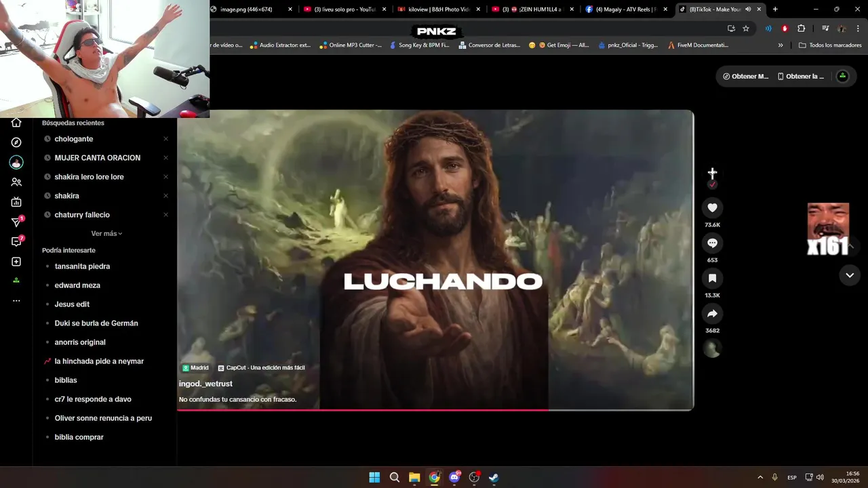
Task: Select suggestion 'Oliver sonne renuncia a peru'
Action: coord(103,418)
